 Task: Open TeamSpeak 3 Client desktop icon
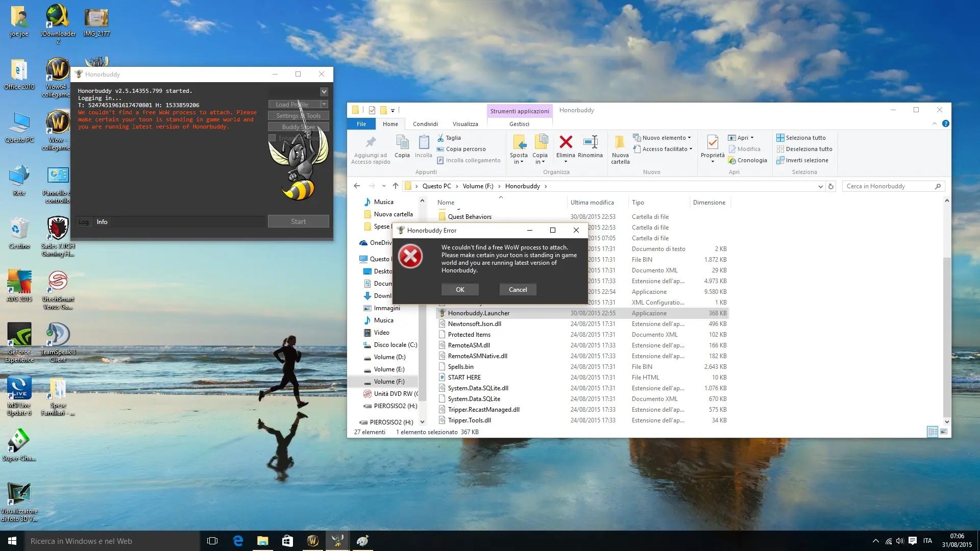(x=58, y=342)
